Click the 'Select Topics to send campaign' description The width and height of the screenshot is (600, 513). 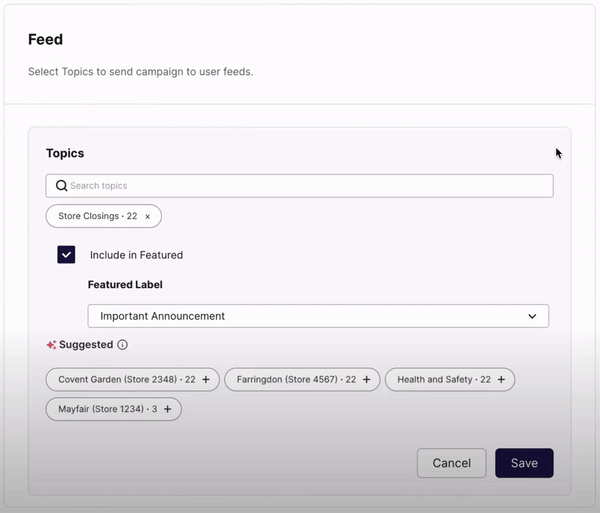pyautogui.click(x=140, y=72)
